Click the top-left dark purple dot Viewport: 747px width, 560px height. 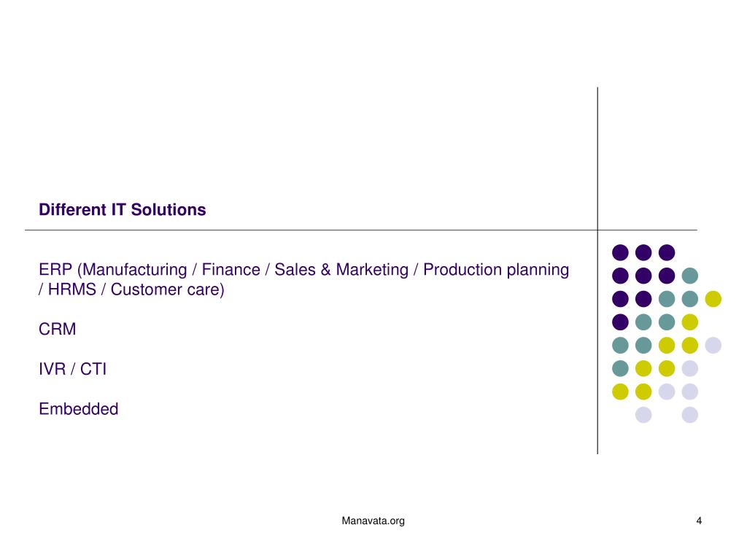620,252
